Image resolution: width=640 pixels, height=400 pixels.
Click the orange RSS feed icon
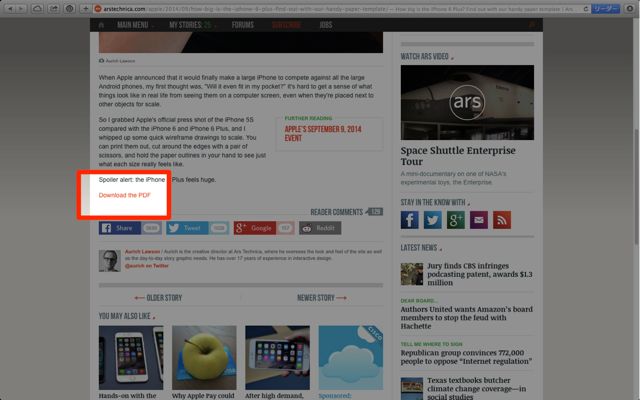(502, 220)
